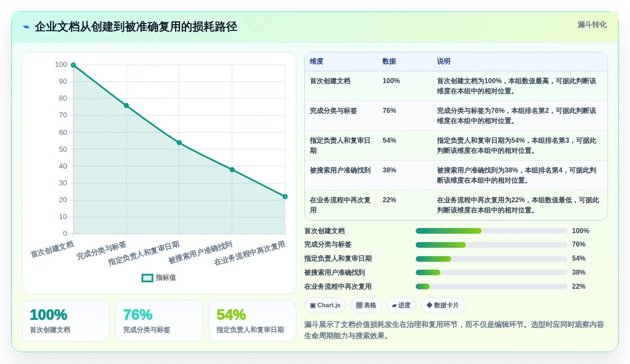Click the description saying 本组排名第4
This screenshot has width=630, height=364.
517,175
